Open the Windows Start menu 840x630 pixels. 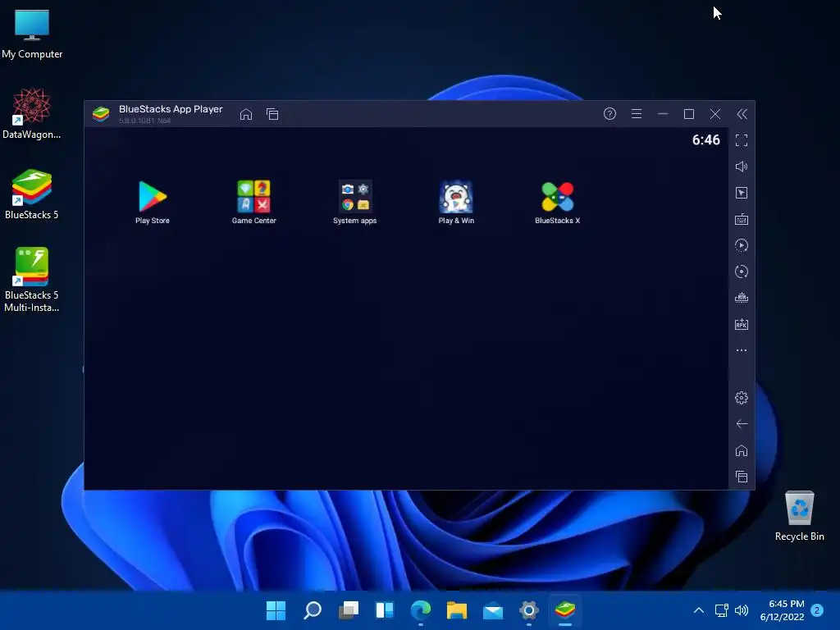(x=276, y=610)
